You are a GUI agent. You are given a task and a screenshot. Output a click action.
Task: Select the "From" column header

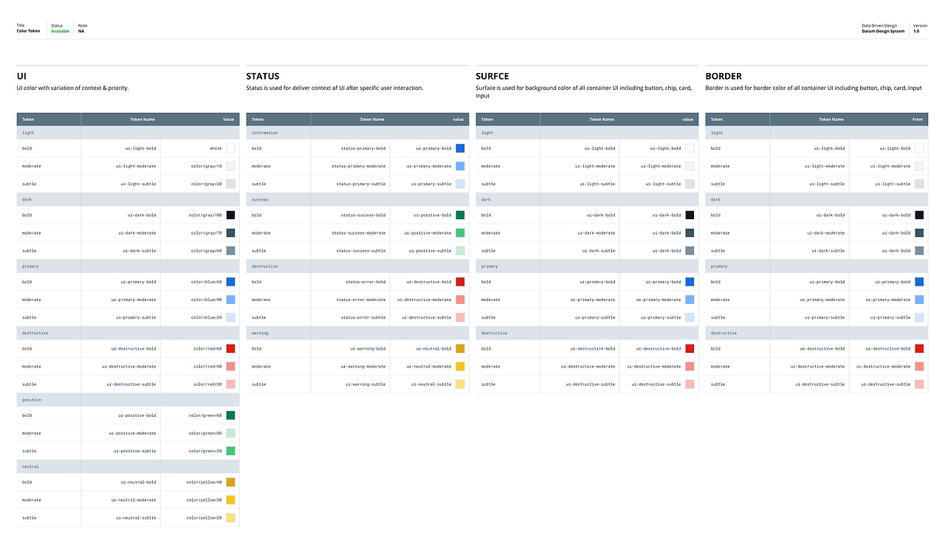[918, 119]
